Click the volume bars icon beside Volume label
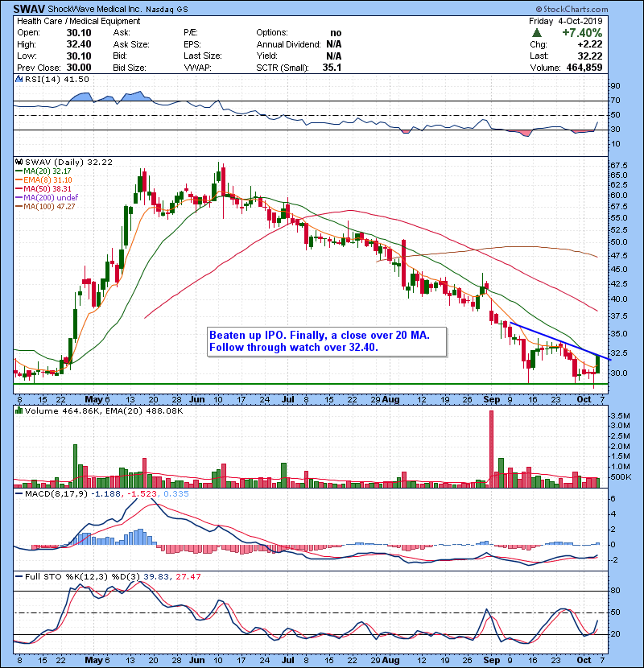The height and width of the screenshot is (668, 644). click(19, 410)
